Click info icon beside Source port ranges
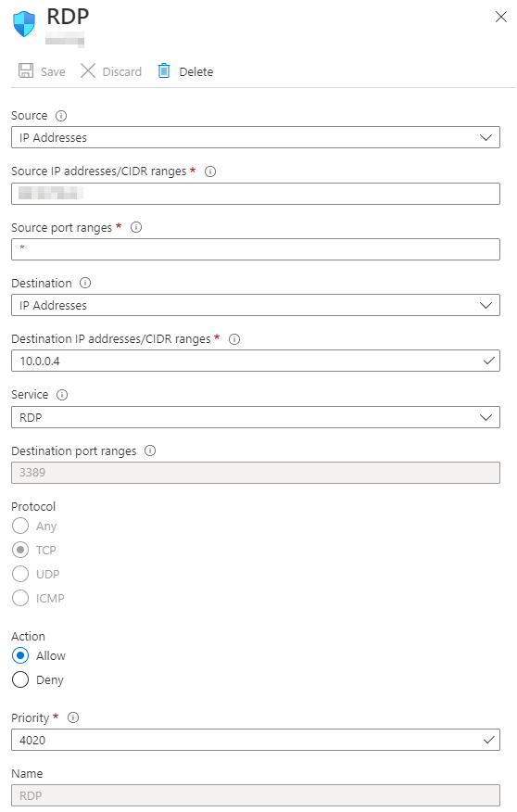The width and height of the screenshot is (517, 812). (x=136, y=227)
